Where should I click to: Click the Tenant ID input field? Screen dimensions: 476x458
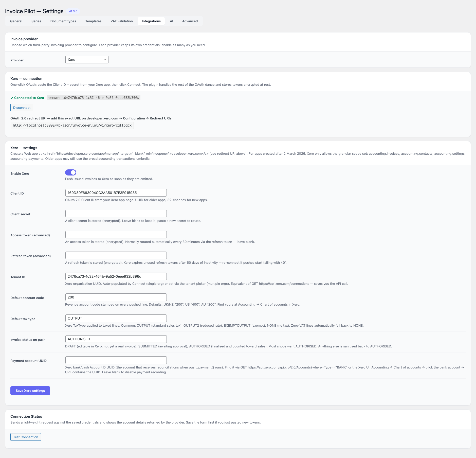[116, 276]
